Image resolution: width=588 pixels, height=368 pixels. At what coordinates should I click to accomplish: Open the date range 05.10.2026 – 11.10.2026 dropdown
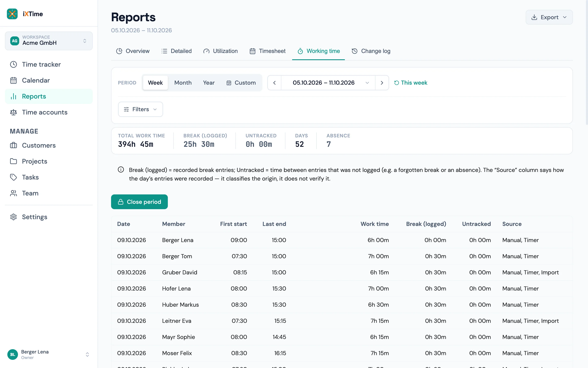(x=328, y=83)
